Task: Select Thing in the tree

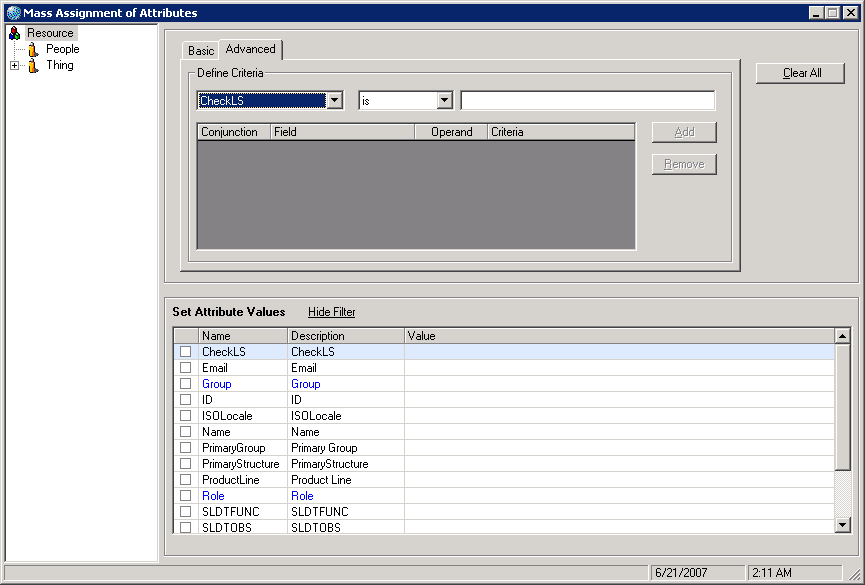Action: 60,65
